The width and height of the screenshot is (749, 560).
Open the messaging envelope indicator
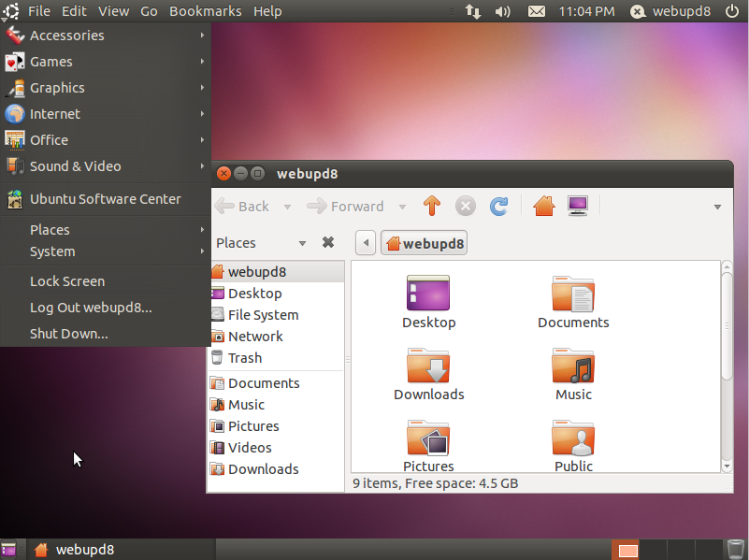pos(537,11)
